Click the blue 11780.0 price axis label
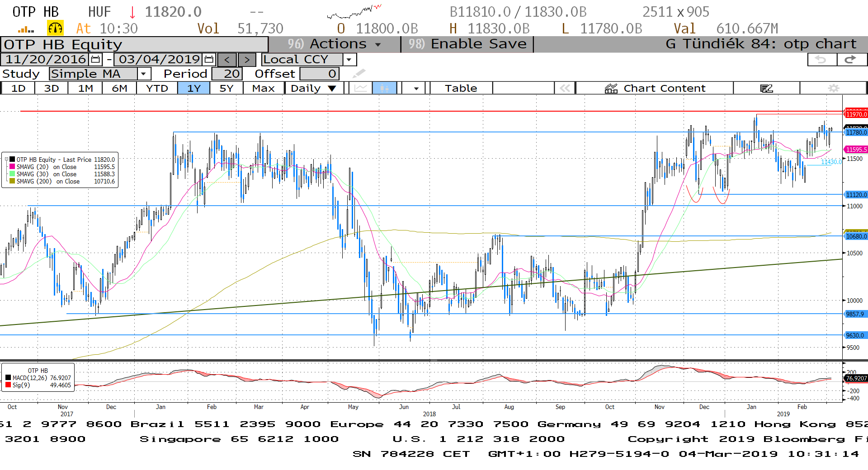This screenshot has height=470, width=868. pos(856,132)
